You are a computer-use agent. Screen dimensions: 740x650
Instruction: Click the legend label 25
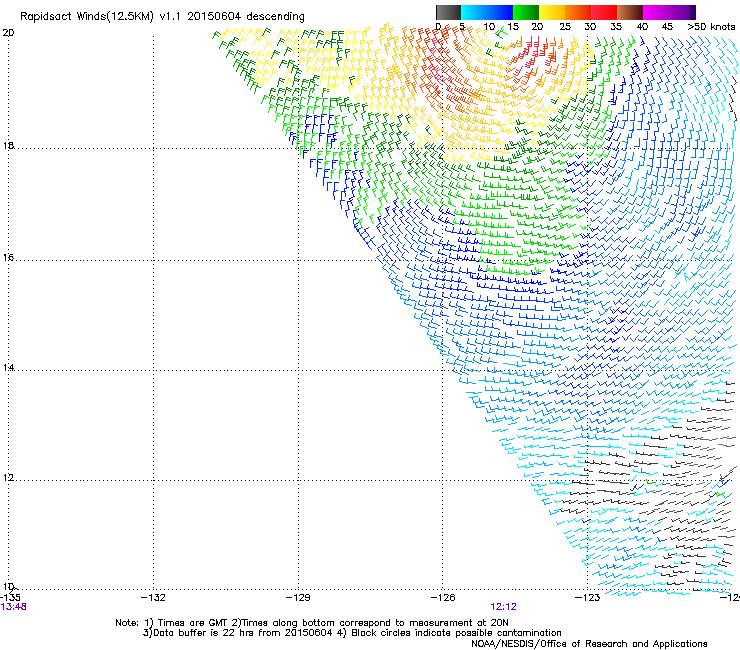[564, 27]
